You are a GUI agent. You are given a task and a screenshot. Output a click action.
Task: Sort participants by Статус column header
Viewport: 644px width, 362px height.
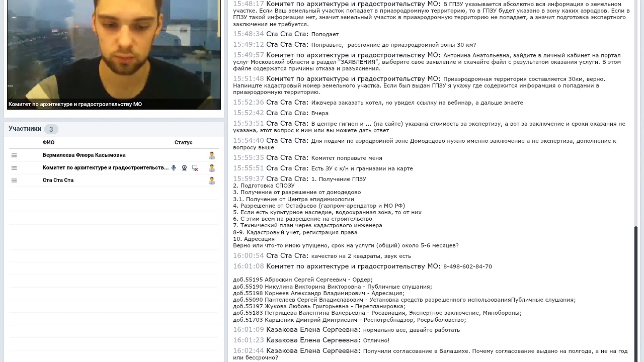[184, 142]
